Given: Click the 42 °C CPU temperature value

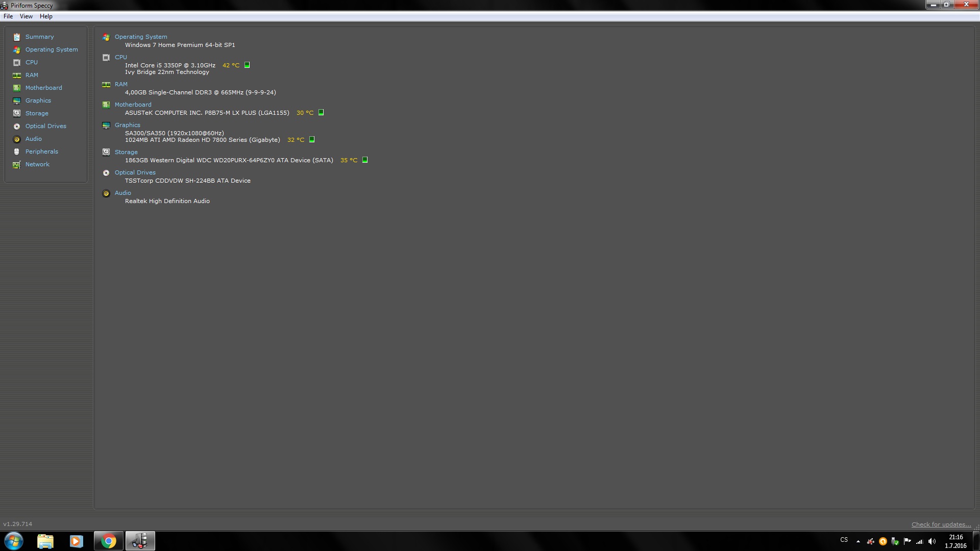Looking at the screenshot, I should tap(231, 65).
